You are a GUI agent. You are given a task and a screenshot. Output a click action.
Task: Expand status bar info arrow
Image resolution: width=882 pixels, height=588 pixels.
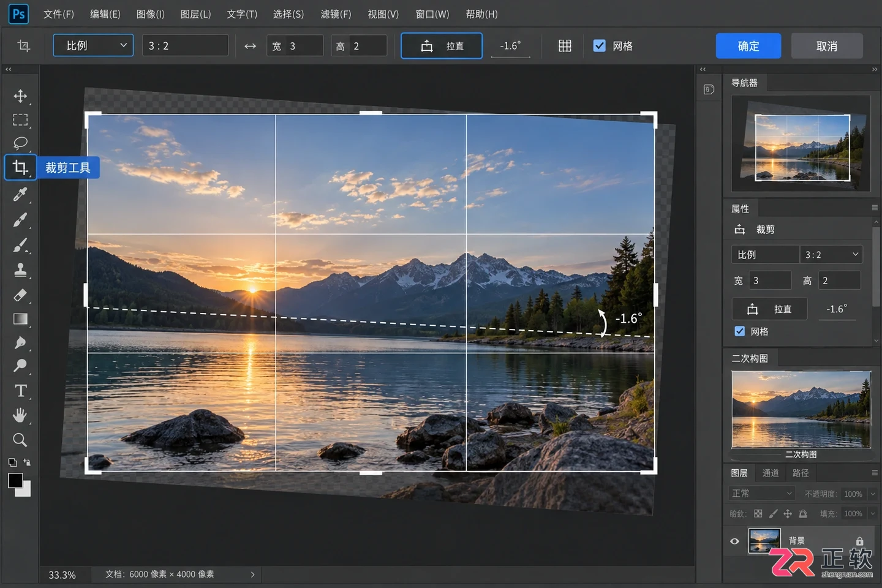252,575
